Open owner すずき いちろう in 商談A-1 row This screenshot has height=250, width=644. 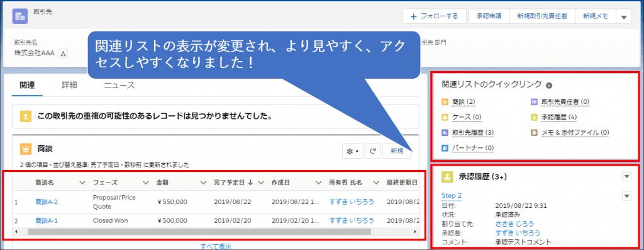click(352, 221)
